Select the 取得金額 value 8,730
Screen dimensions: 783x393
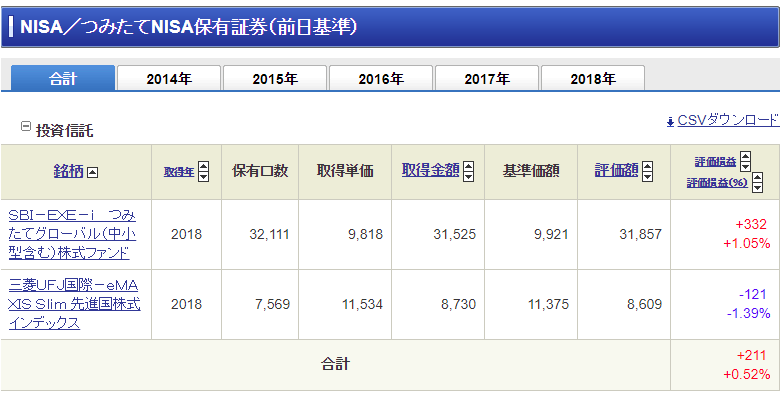tap(458, 305)
